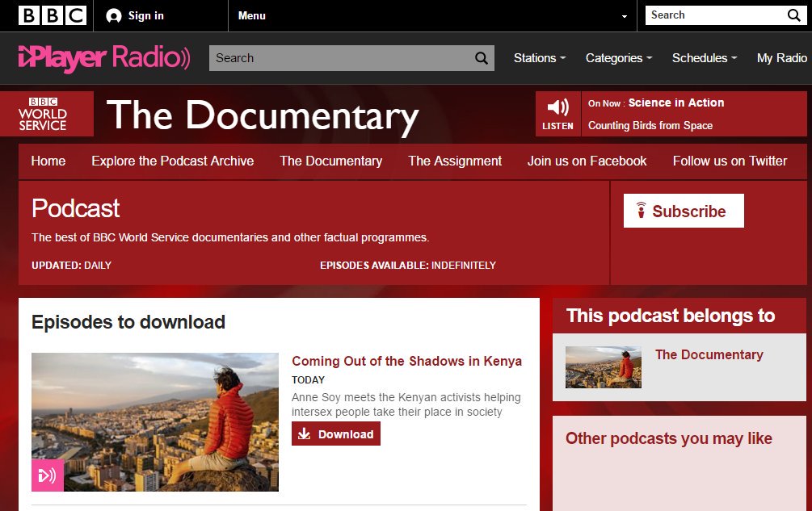Open Follow us on Twitter link
The width and height of the screenshot is (812, 511).
tap(730, 161)
